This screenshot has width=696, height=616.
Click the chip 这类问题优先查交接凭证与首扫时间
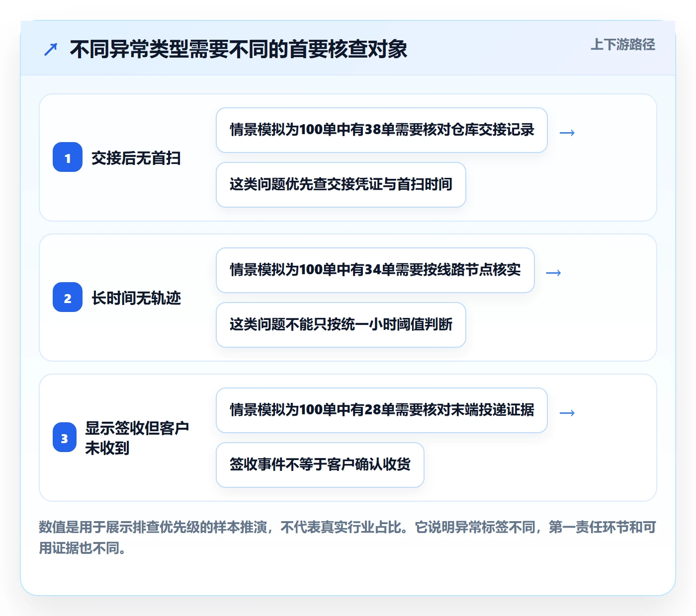click(x=341, y=185)
